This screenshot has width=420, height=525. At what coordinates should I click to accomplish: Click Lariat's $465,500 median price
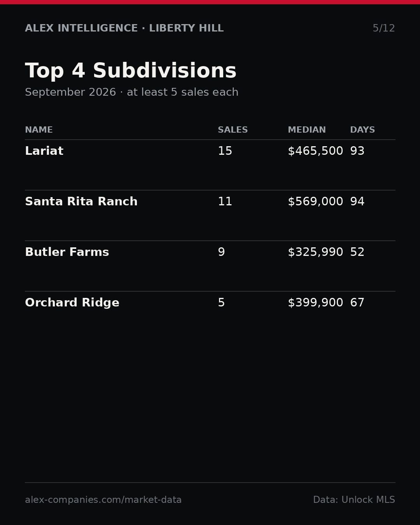point(315,151)
